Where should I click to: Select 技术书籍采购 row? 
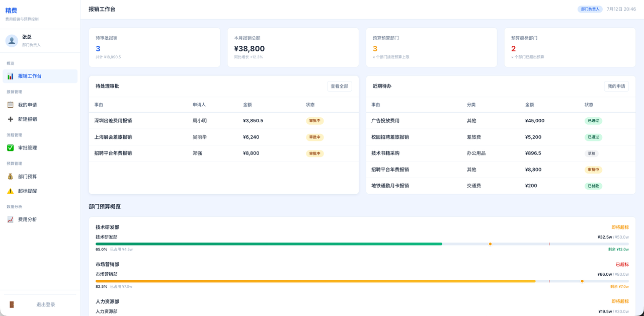tap(501, 153)
